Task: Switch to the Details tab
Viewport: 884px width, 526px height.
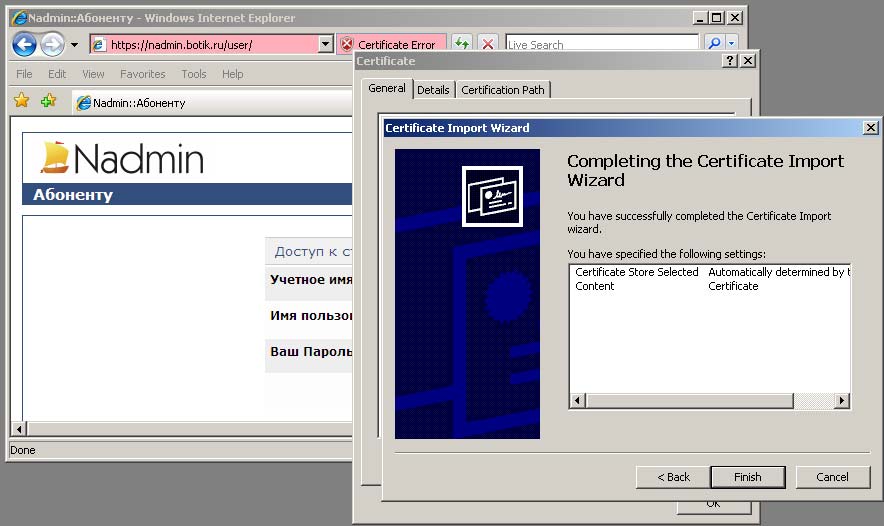Action: [433, 90]
